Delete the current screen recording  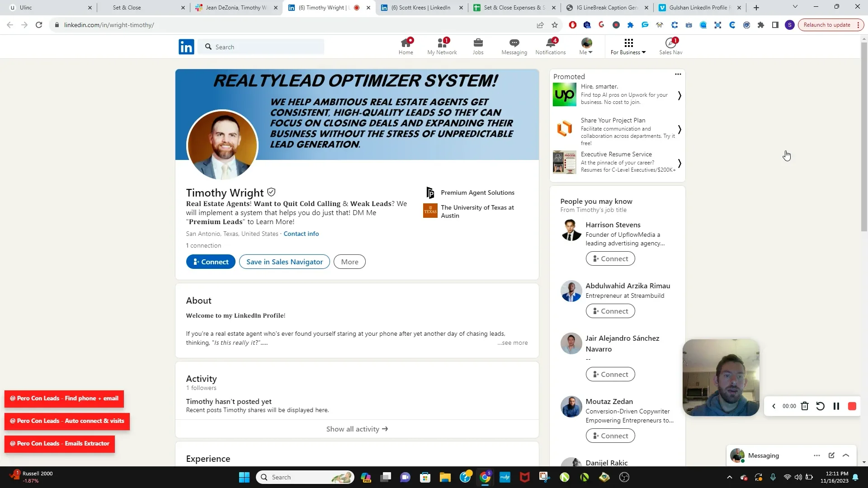(805, 406)
